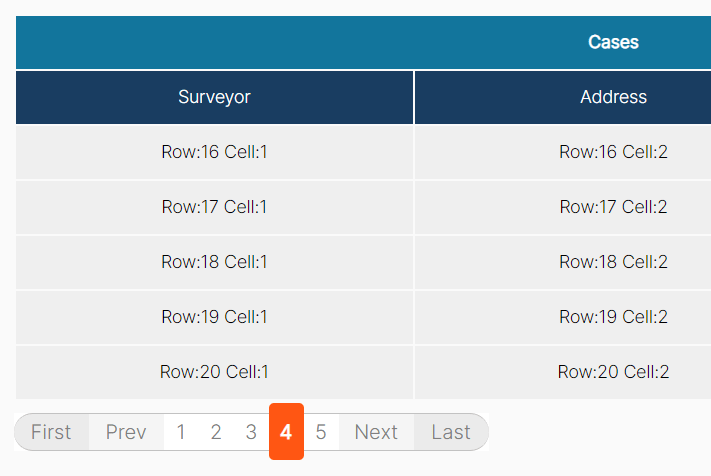Go to the First page

tap(51, 432)
